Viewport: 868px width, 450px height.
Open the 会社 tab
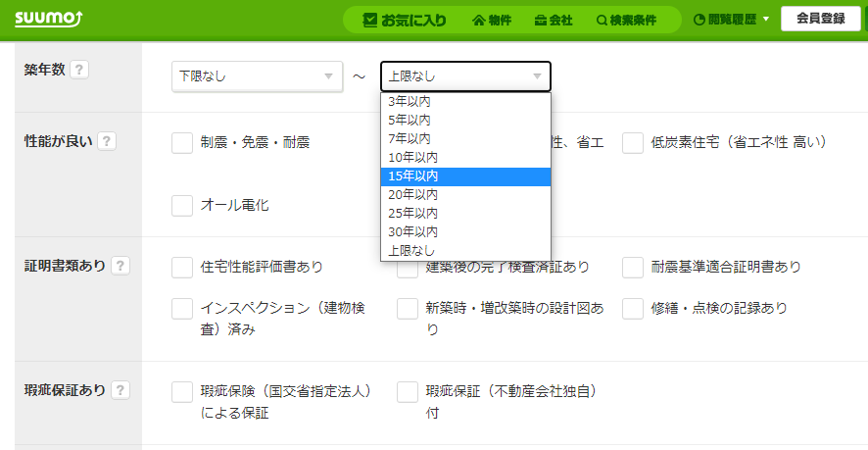click(x=553, y=21)
